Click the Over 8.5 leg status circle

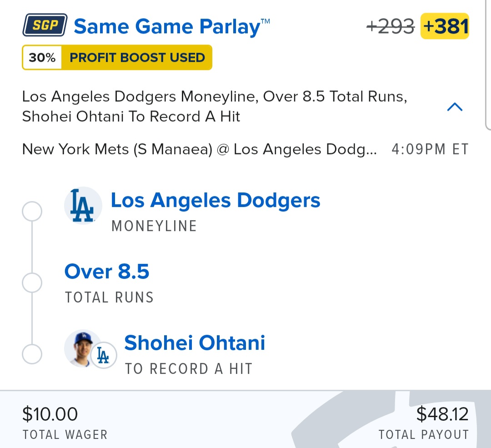32,282
